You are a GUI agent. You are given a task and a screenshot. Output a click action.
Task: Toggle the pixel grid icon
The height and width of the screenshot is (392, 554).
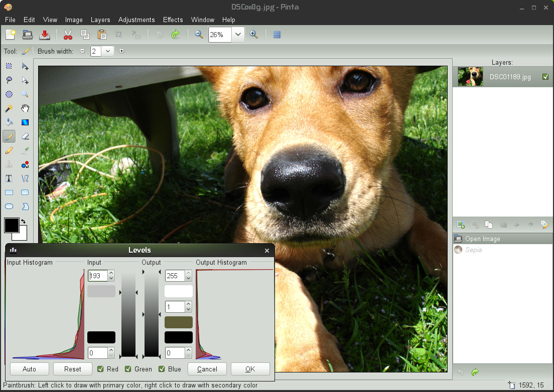click(x=276, y=35)
